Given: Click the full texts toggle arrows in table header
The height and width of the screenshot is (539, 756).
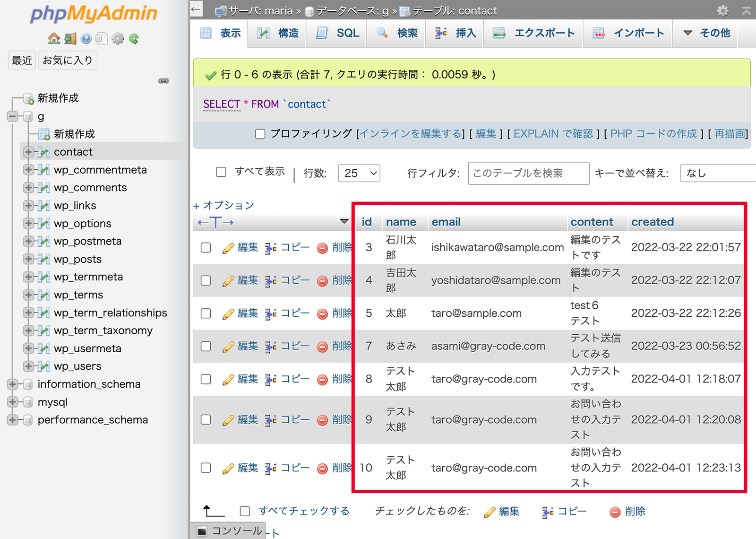Looking at the screenshot, I should (215, 222).
